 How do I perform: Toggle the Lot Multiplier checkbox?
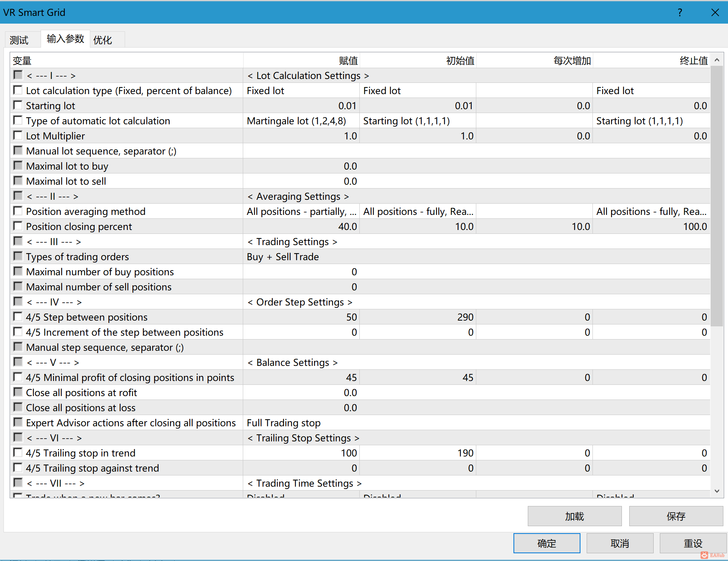point(18,135)
